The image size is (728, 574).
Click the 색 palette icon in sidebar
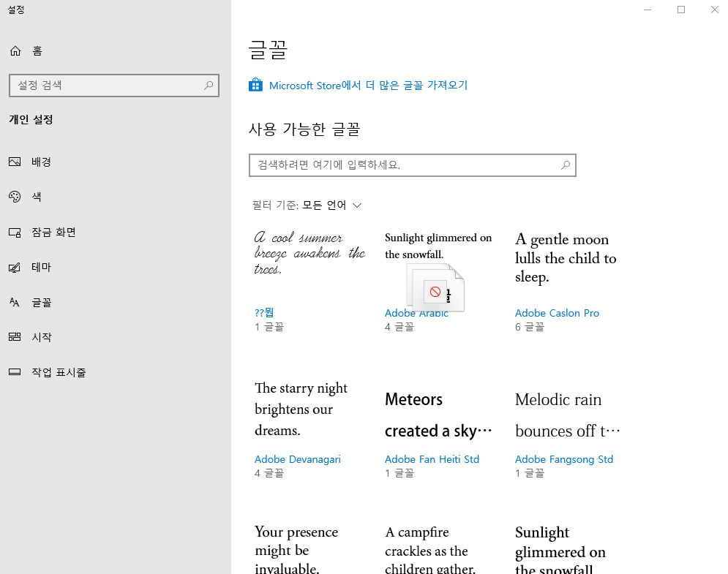15,197
